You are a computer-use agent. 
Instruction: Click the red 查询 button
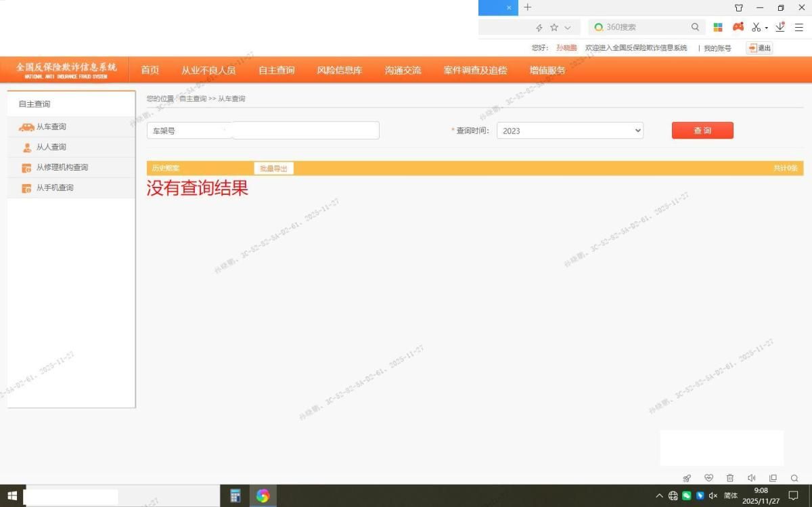click(x=702, y=131)
